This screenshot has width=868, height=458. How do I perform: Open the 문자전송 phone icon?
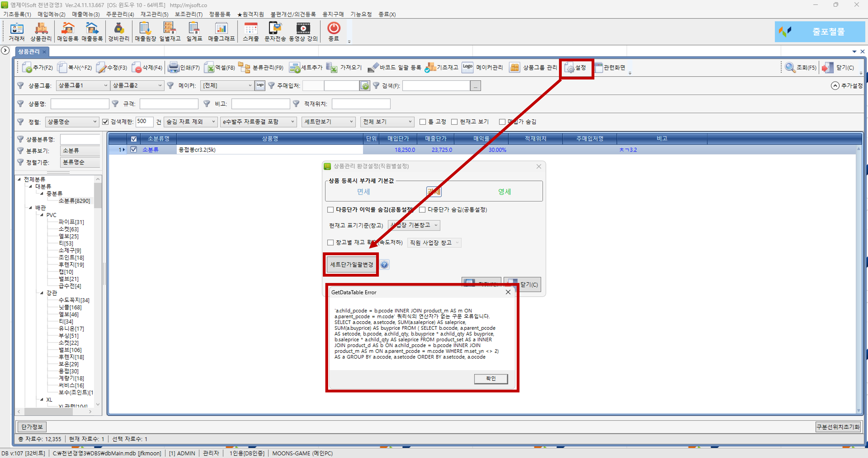(x=275, y=32)
